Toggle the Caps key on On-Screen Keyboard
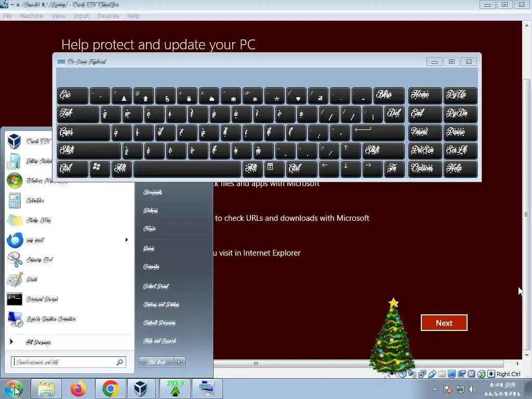 pyautogui.click(x=84, y=132)
